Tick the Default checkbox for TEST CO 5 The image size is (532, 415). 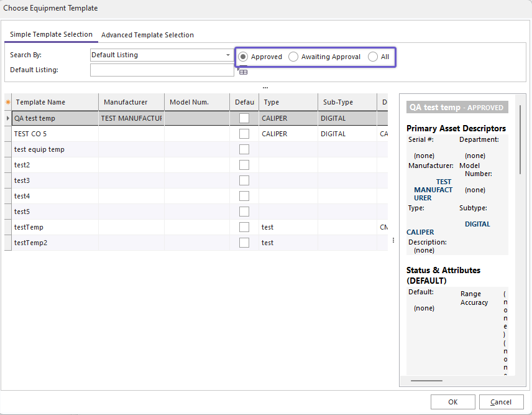point(244,134)
